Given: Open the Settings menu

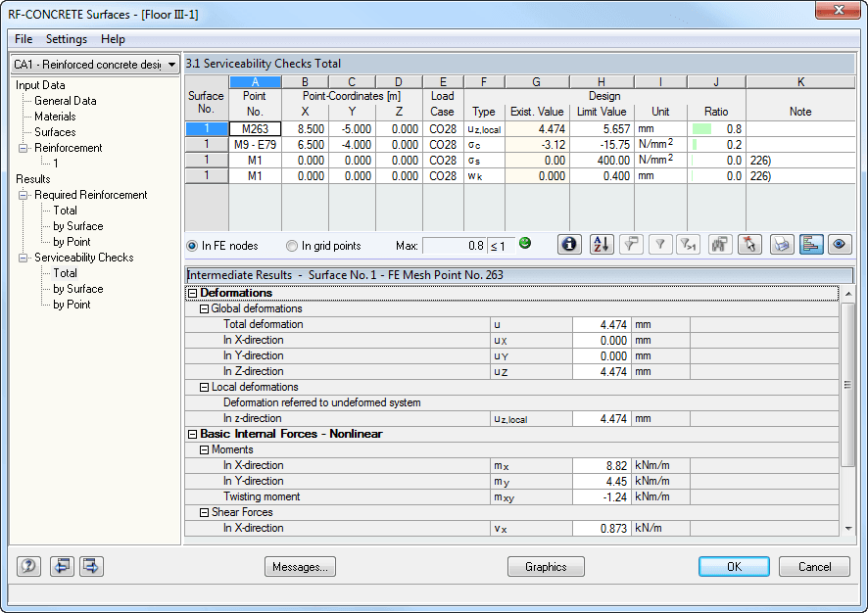Looking at the screenshot, I should (x=67, y=39).
